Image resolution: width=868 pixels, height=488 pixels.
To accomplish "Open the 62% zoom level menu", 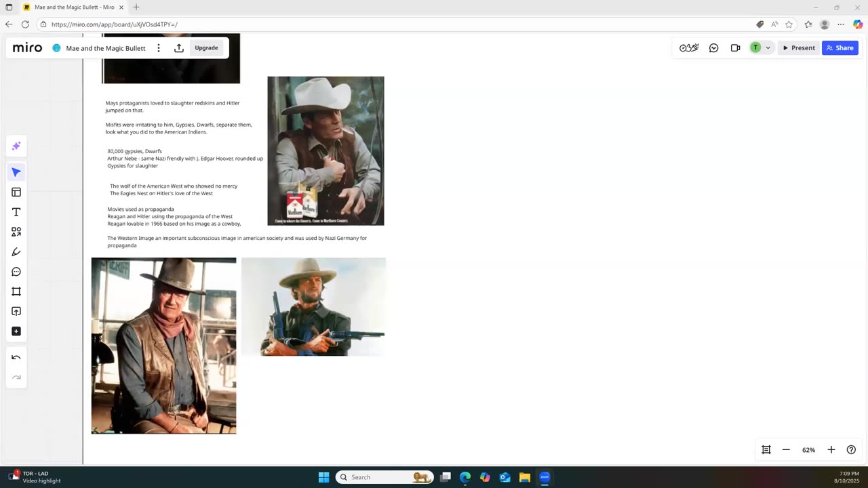I will pyautogui.click(x=808, y=450).
